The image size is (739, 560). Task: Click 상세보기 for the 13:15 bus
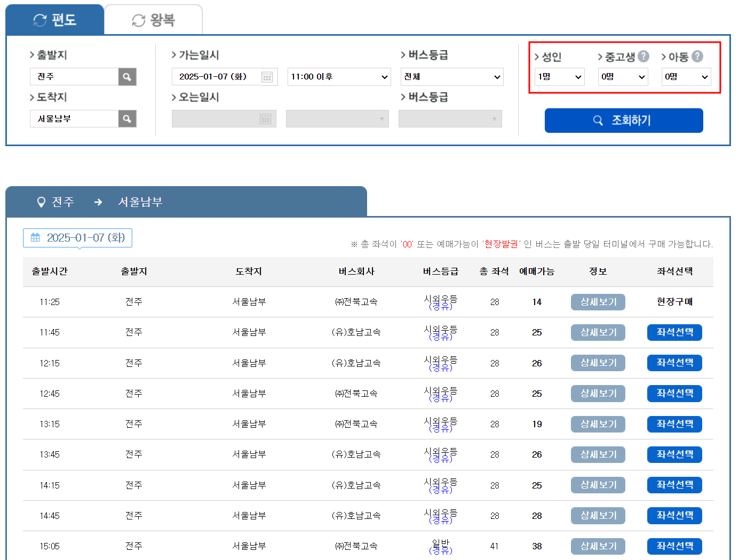pyautogui.click(x=598, y=424)
